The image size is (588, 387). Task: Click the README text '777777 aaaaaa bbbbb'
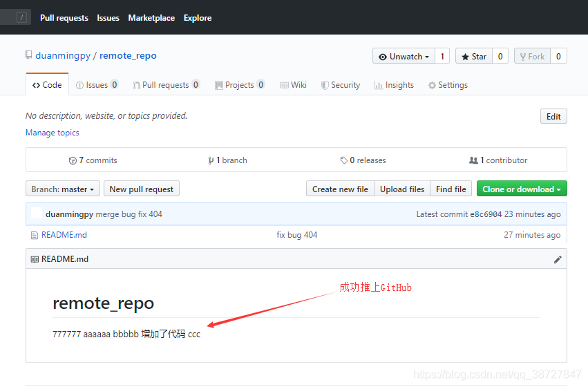tap(95, 334)
